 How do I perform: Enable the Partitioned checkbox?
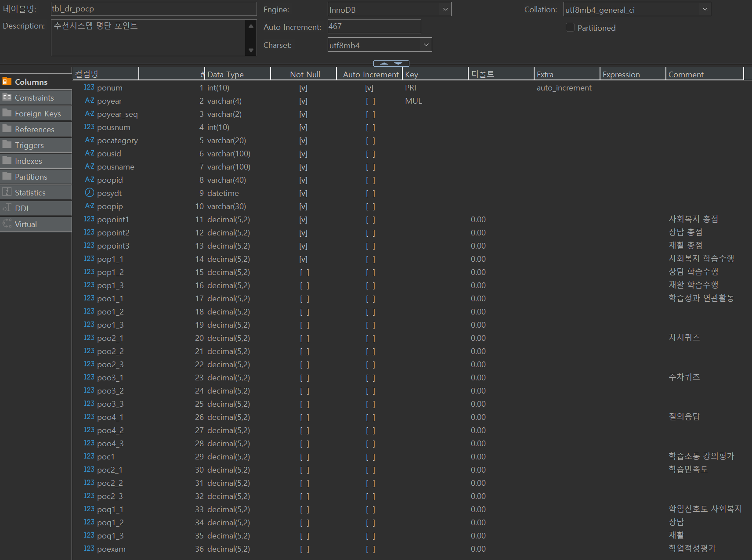(570, 28)
